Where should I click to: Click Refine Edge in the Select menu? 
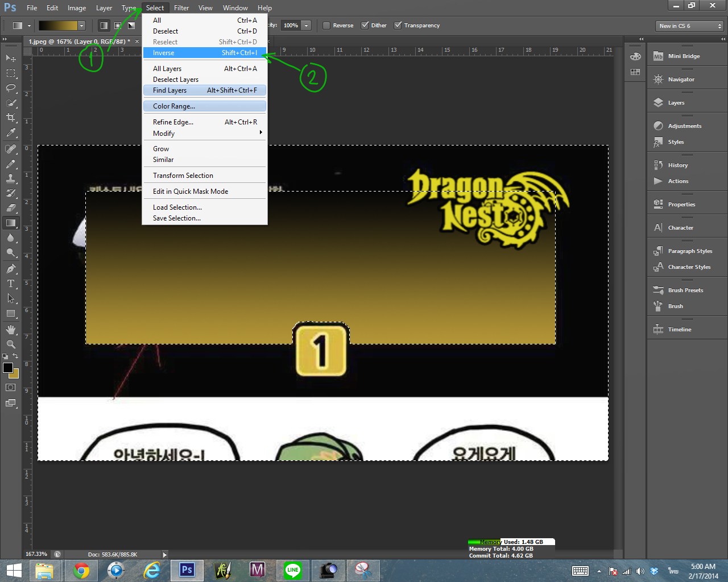[205, 122]
